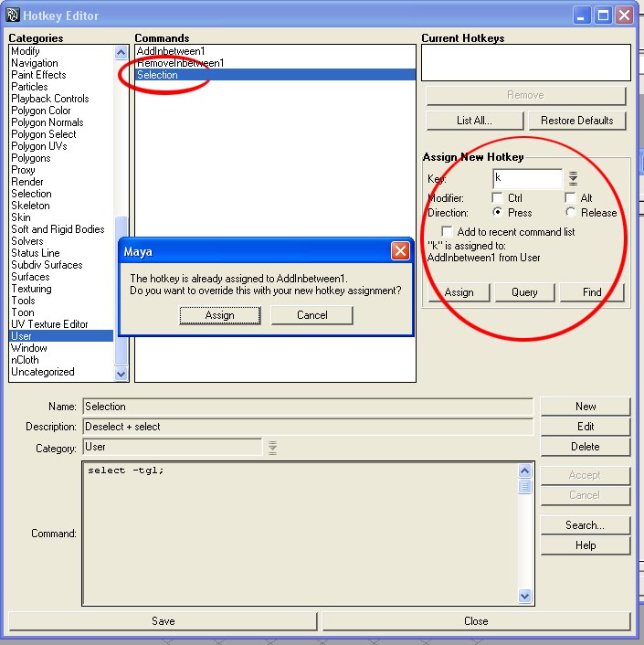
Task: Enable the Ctrl modifier checkbox
Action: pos(497,197)
